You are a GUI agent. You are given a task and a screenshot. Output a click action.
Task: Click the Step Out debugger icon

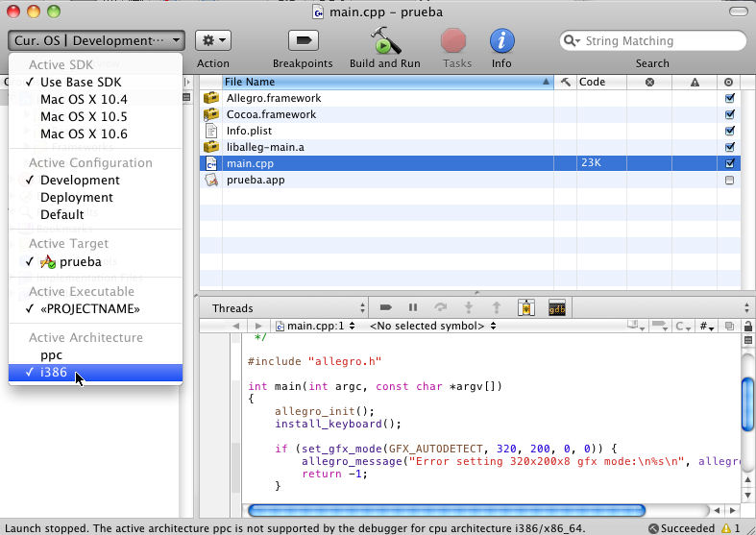496,307
